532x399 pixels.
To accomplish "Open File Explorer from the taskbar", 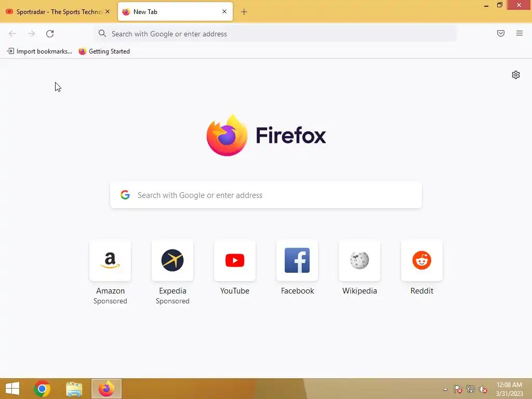I will [74, 389].
